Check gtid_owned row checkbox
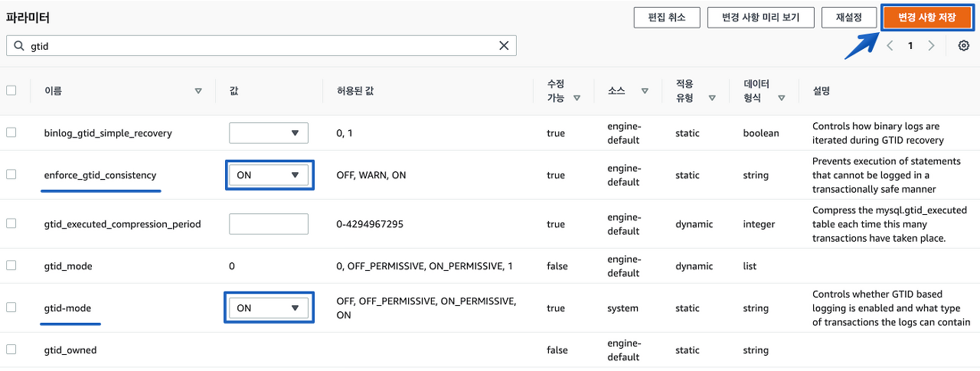 (11, 350)
